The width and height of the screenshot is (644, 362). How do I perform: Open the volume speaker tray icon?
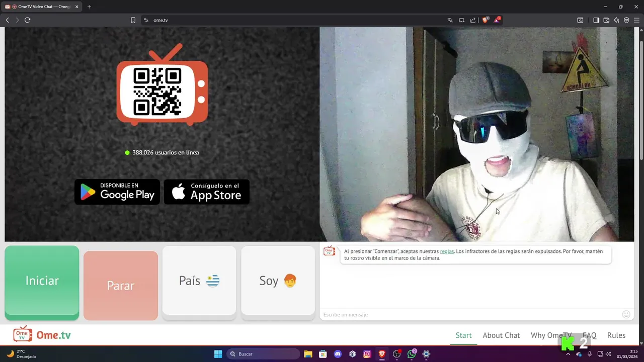608,354
